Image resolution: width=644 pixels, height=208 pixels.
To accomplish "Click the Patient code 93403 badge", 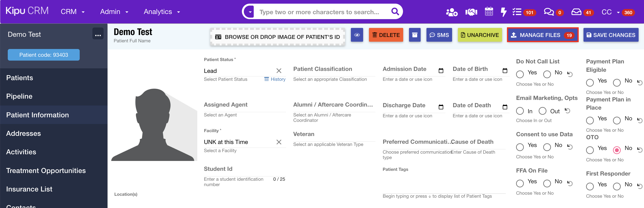I will coord(44,55).
